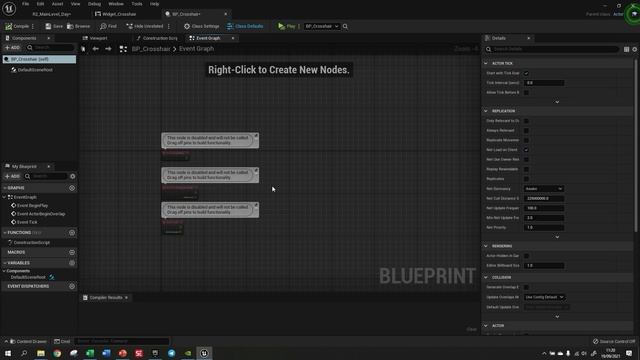Add new function with plus icon
Screen dimensions: 640x360
pos(72,233)
